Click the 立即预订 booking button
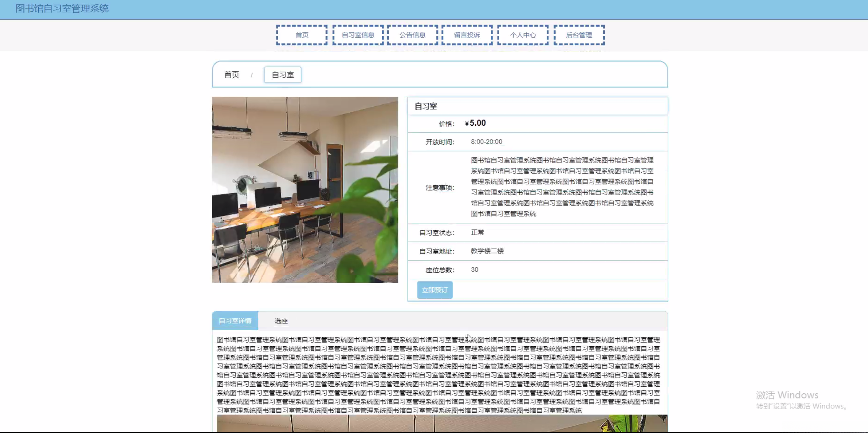This screenshot has width=868, height=433. coord(435,290)
